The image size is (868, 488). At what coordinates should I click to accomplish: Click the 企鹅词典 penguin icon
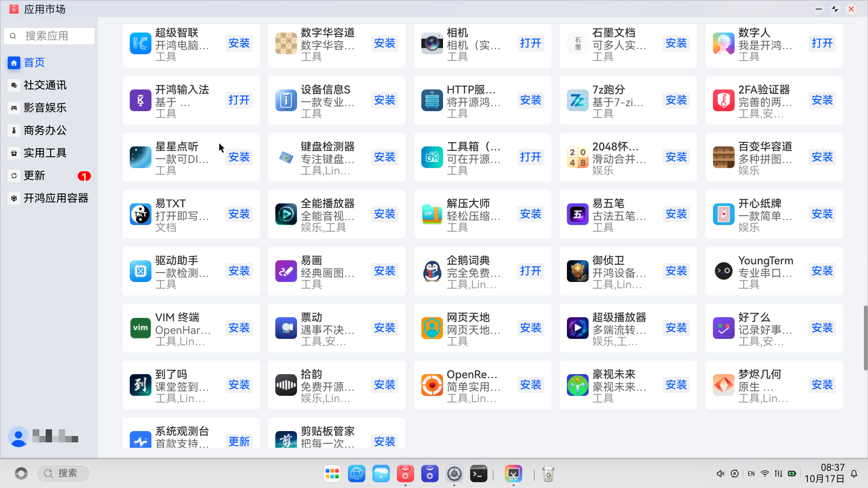coord(432,271)
